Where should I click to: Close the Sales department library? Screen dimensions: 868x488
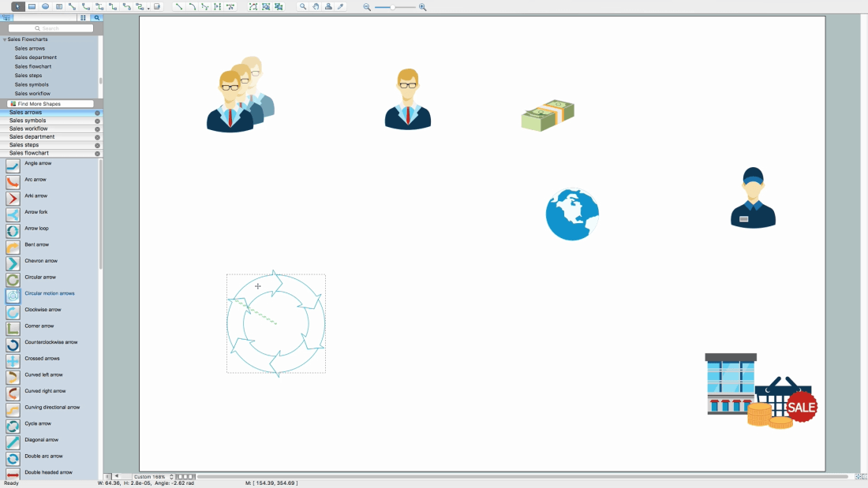point(97,137)
